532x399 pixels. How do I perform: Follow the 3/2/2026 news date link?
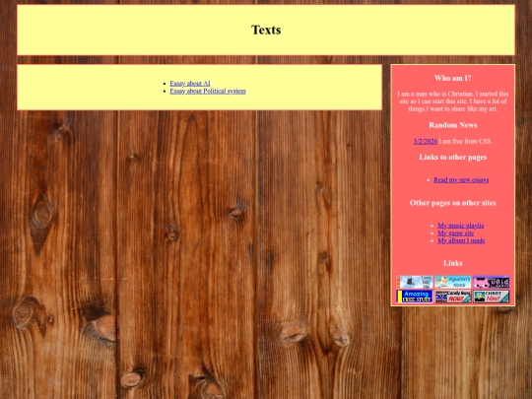[x=426, y=141]
